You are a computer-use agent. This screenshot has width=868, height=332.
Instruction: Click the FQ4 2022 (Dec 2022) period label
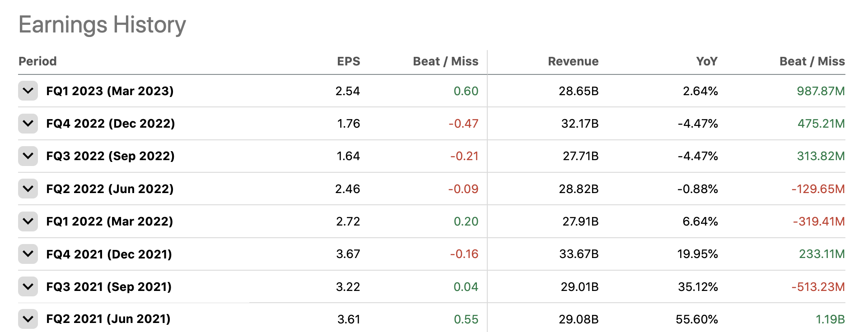point(110,124)
